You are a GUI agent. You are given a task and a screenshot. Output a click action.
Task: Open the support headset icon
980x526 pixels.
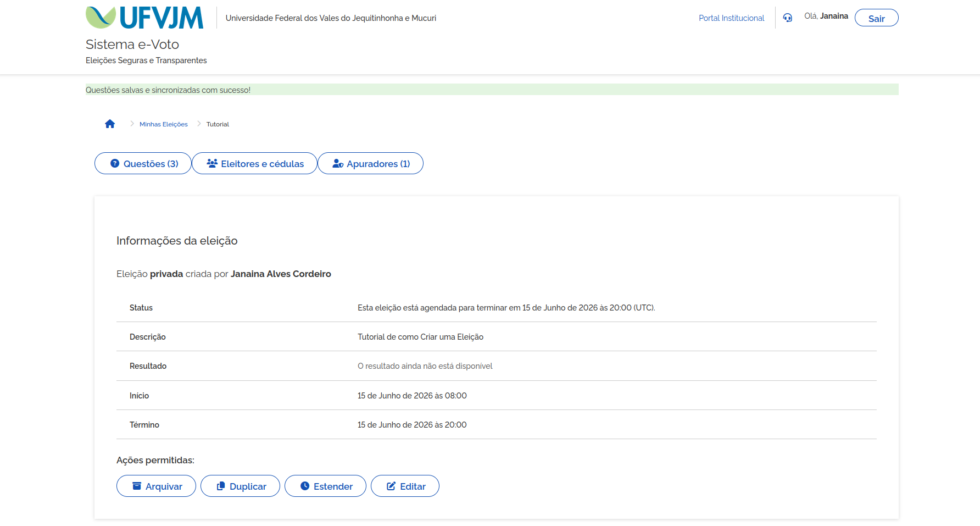[x=788, y=18]
